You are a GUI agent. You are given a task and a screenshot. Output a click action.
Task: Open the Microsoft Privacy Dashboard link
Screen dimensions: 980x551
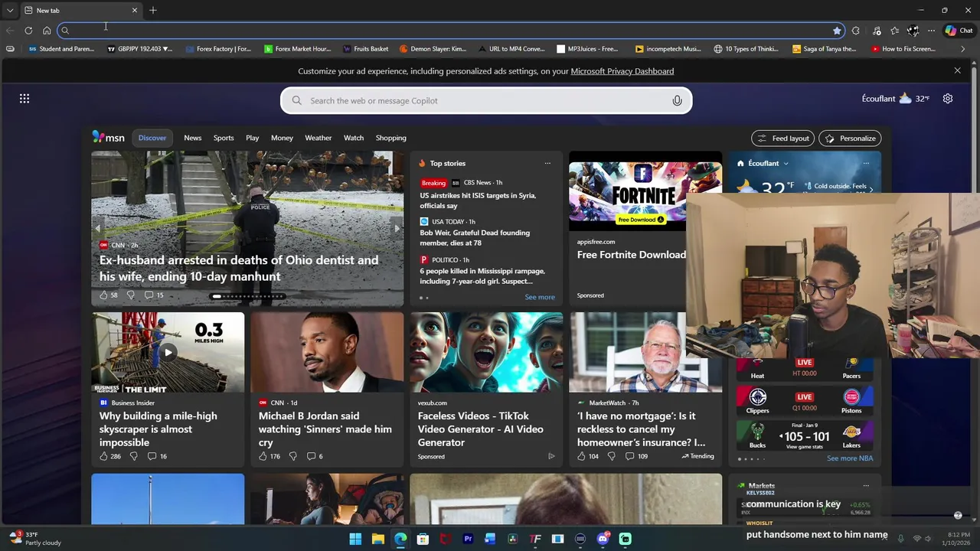[x=622, y=71]
